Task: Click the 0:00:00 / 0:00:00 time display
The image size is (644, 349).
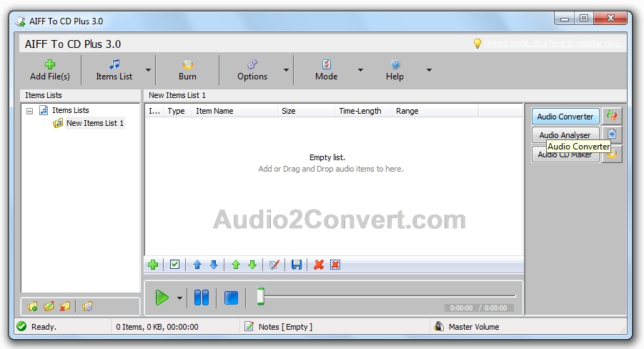Action: 478,308
